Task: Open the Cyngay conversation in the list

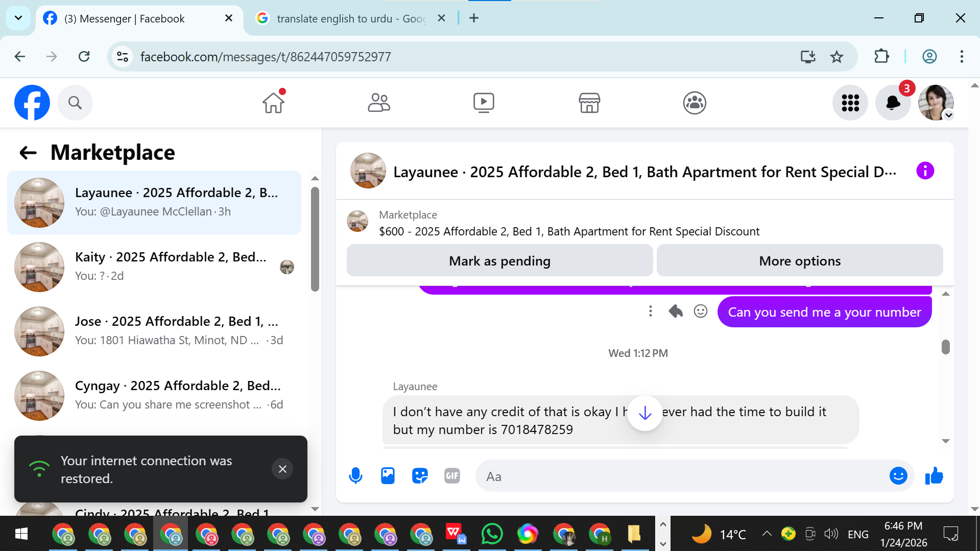Action: [x=154, y=396]
